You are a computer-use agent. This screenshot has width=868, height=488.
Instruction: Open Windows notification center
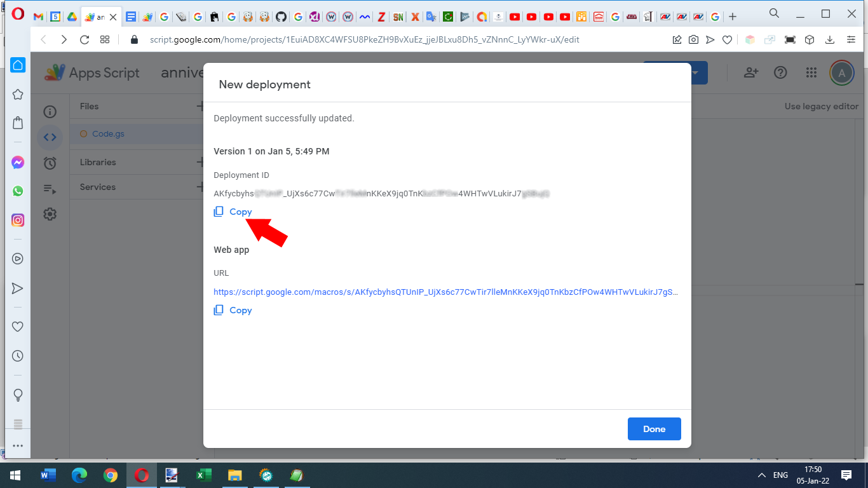coord(846,475)
